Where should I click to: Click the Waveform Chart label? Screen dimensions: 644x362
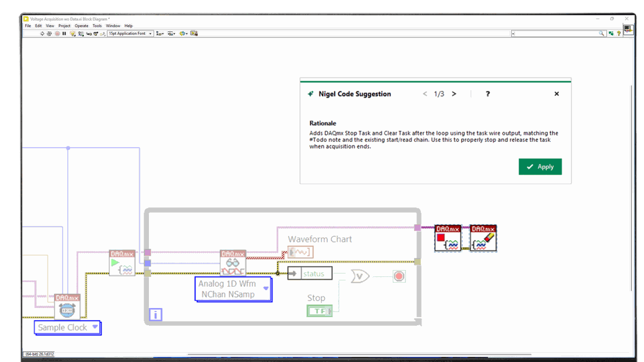coord(320,239)
